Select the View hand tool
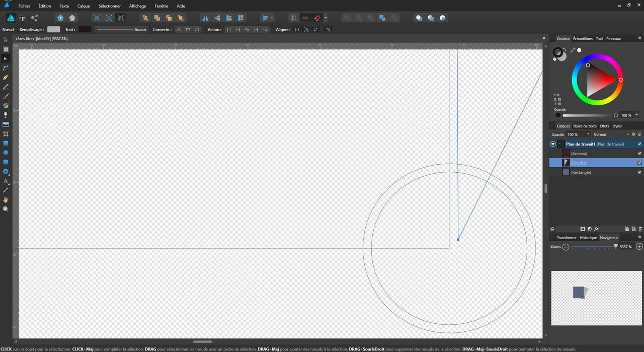This screenshot has height=352, width=644. pos(6,200)
